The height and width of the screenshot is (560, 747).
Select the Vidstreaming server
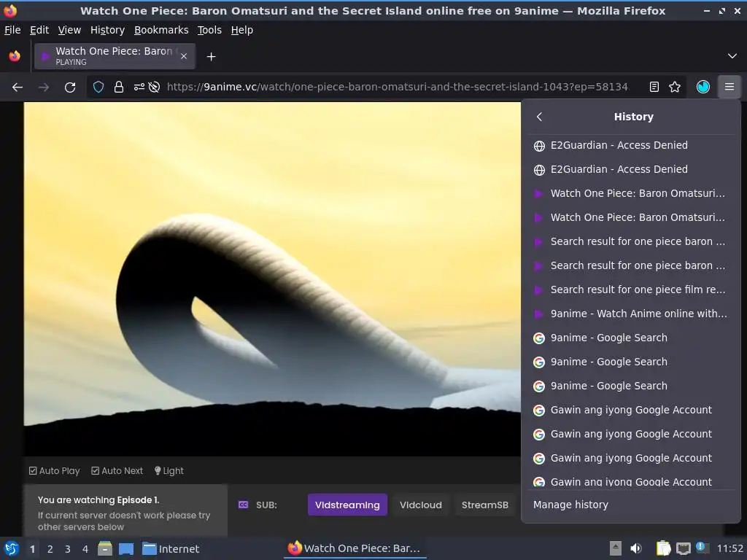347,505
